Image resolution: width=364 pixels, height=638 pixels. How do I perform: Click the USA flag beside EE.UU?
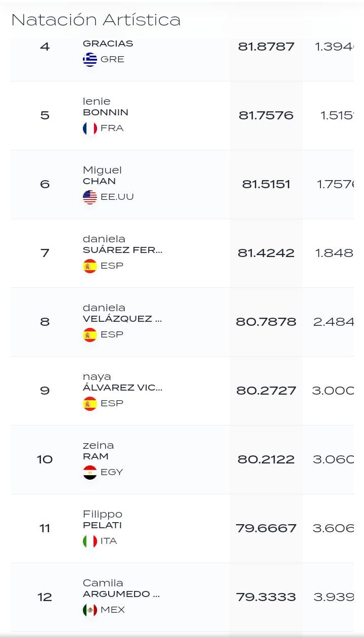pyautogui.click(x=90, y=197)
